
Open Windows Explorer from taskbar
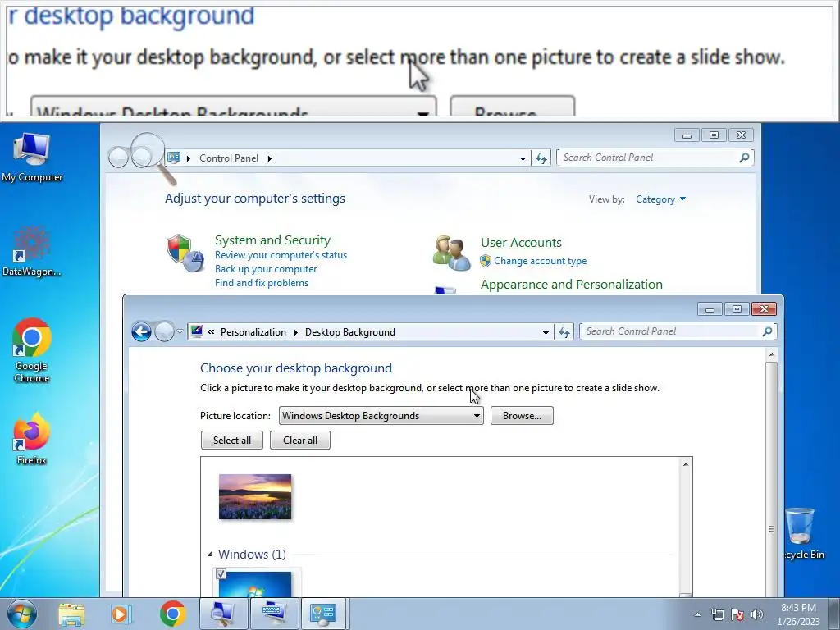coord(71,614)
